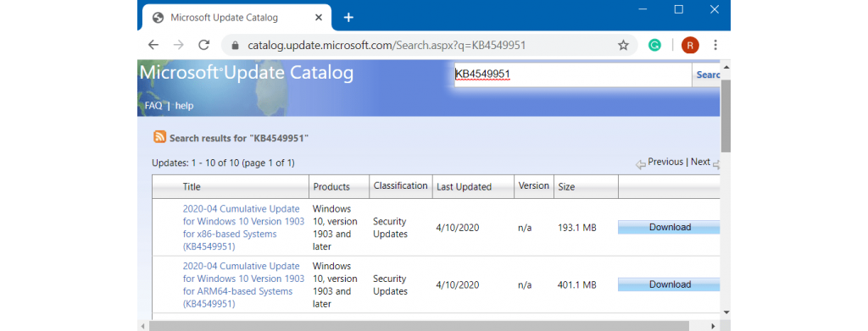
Task: Sort by the Title column header
Action: point(192,187)
